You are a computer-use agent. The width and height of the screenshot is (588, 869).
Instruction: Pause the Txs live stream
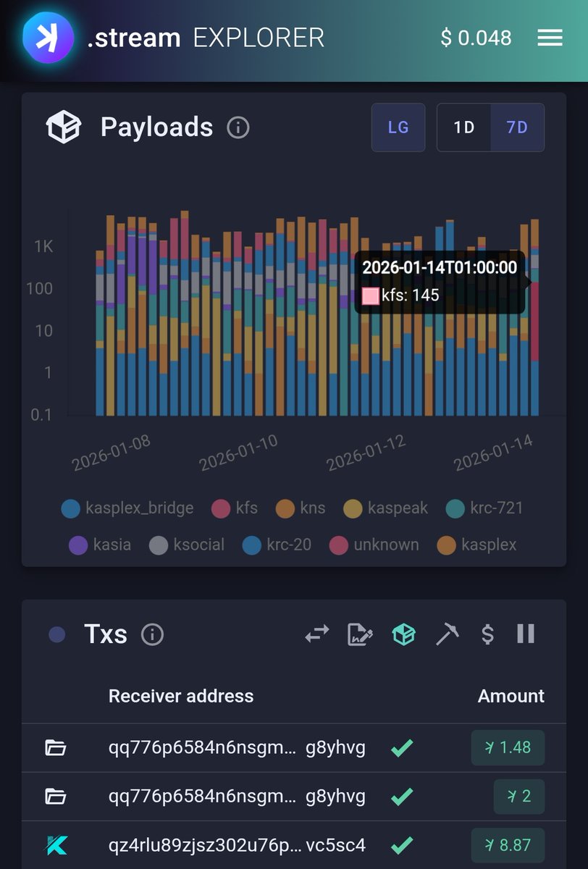click(526, 634)
